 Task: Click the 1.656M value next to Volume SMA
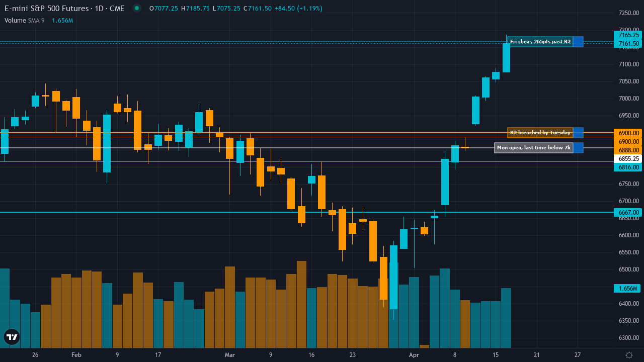point(62,21)
